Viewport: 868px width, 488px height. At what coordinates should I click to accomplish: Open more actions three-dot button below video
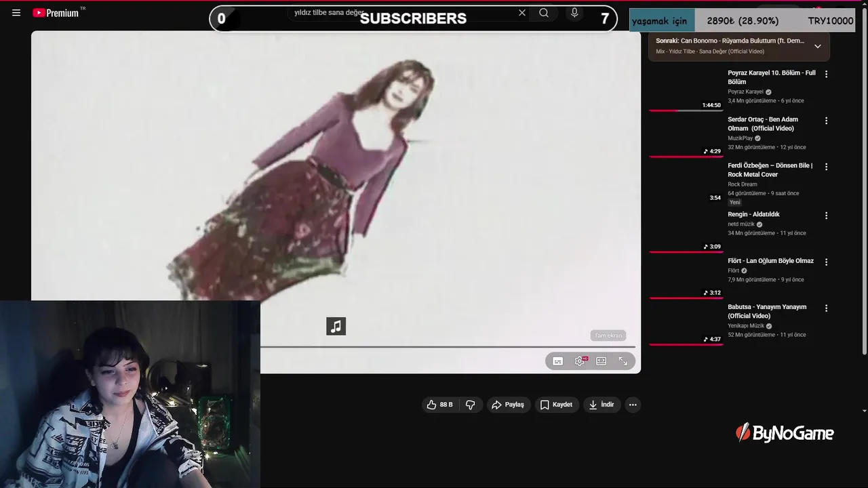633,405
